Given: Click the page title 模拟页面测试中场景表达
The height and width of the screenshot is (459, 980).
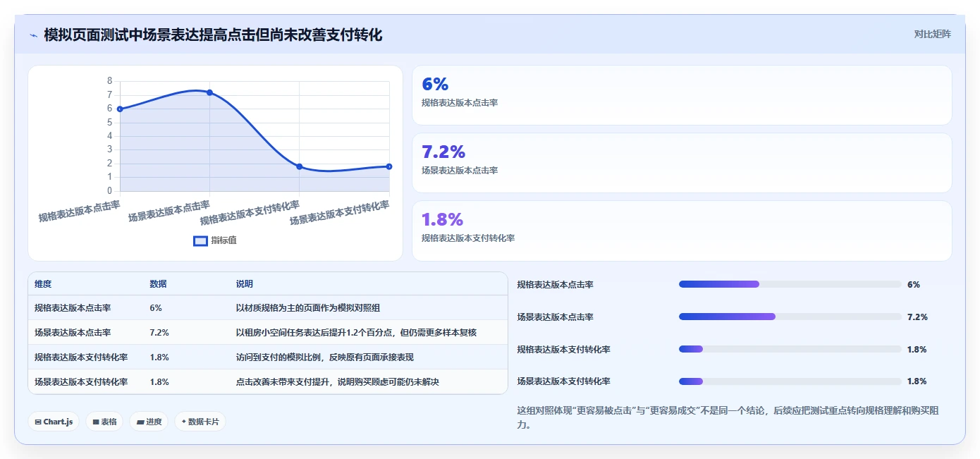Looking at the screenshot, I should [213, 35].
